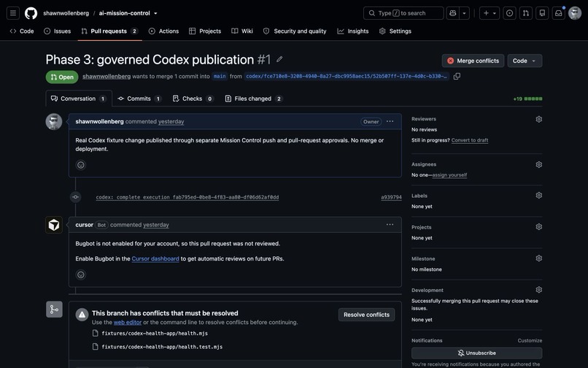Open the create new plus dropdown
Viewport: 588px width, 368px height.
490,13
